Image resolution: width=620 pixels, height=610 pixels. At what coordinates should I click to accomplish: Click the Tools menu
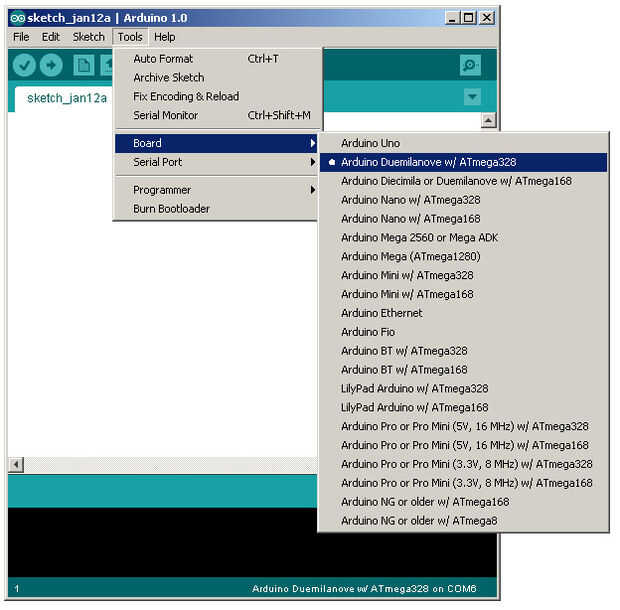coord(130,37)
